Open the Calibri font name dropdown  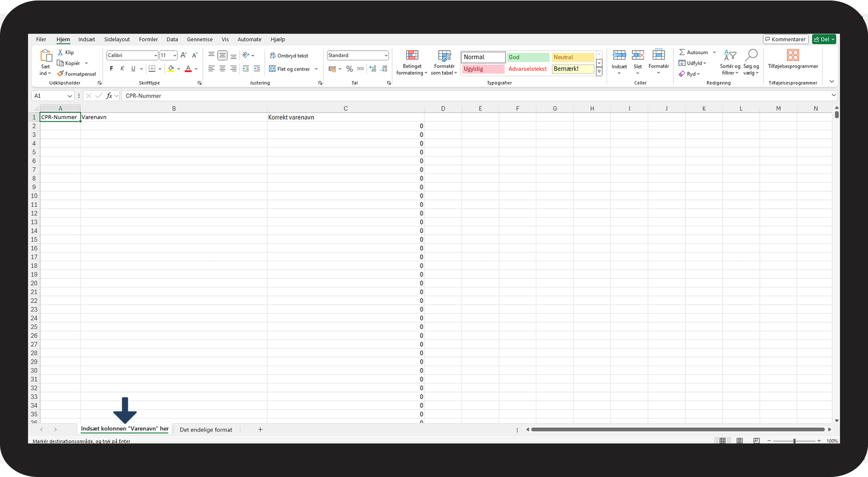click(x=156, y=56)
